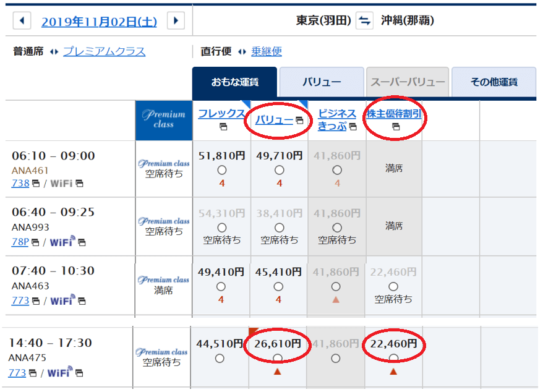Open popup icon under フレックス fare
This screenshot has width=543, height=392.
point(223,127)
